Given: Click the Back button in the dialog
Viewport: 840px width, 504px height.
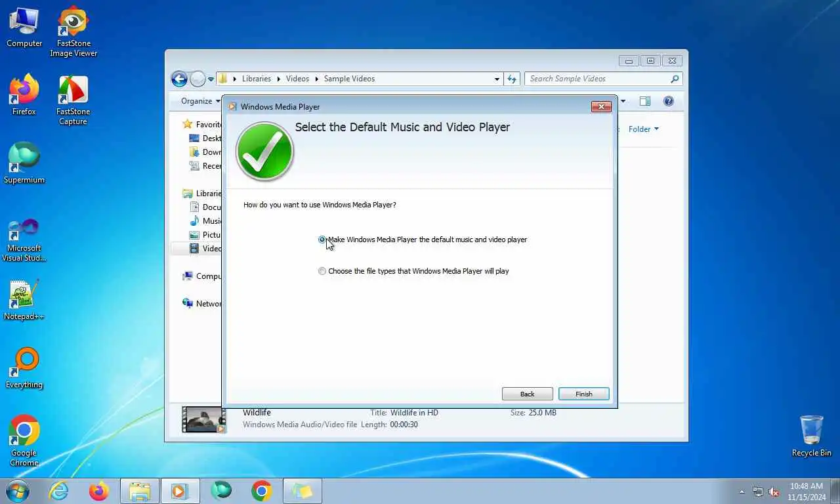Looking at the screenshot, I should (x=527, y=394).
